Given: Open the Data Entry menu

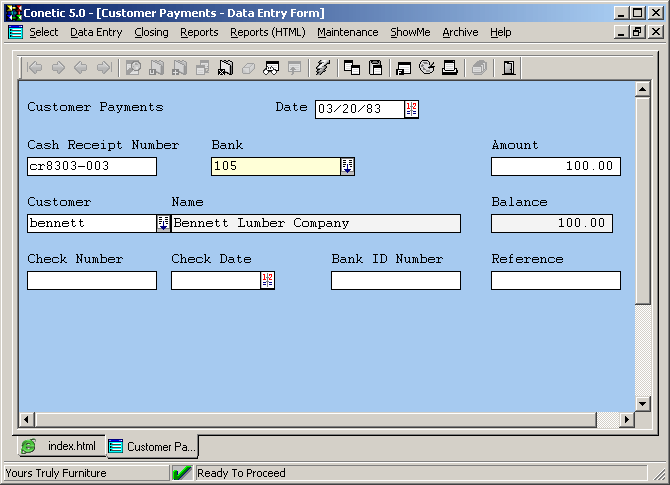Looking at the screenshot, I should (96, 32).
